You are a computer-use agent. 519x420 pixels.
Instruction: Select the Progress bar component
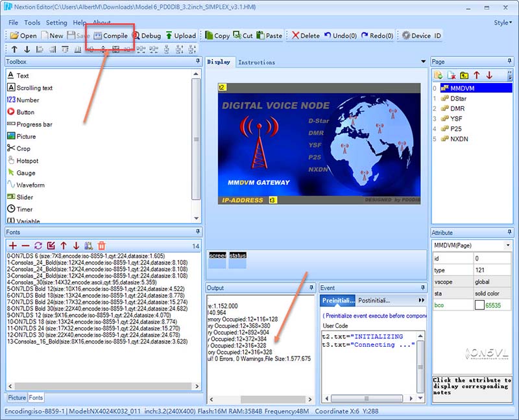click(30, 124)
